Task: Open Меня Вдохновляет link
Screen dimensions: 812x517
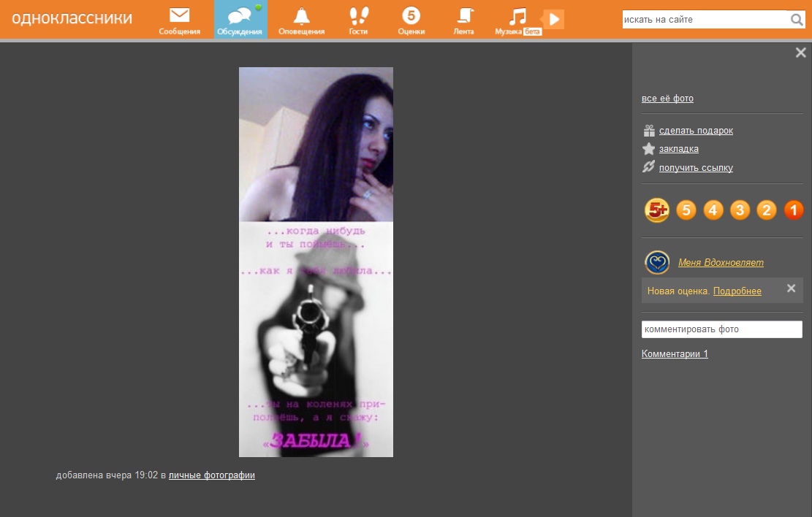Action: point(721,263)
